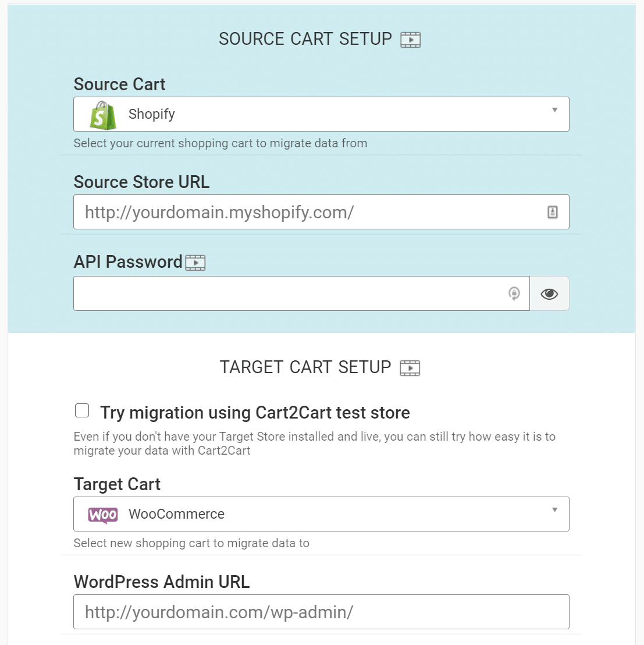Play the Source Cart Setup video tutorial icon
Image resolution: width=644 pixels, height=645 pixels.
tap(410, 40)
